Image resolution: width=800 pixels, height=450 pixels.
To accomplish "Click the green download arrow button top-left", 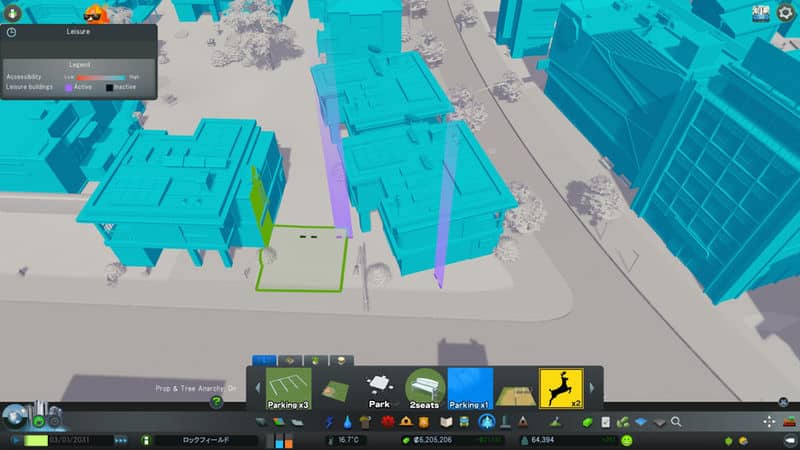I will click(x=12, y=11).
